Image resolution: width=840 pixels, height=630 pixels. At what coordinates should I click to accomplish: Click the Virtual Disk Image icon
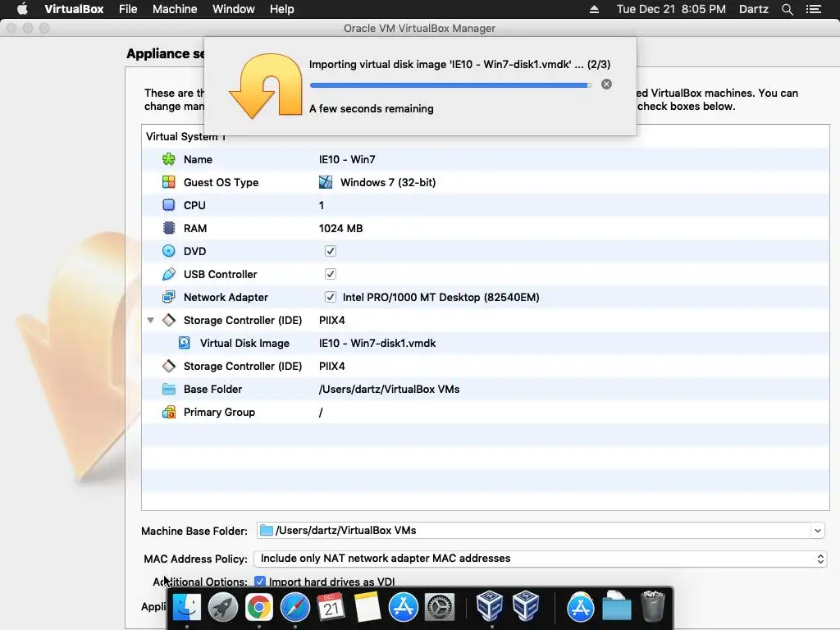pos(185,343)
